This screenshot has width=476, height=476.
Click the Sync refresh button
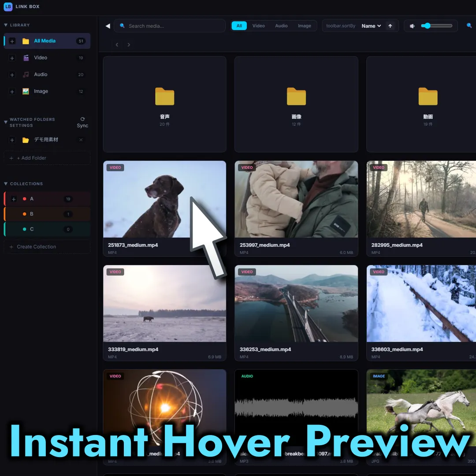[82, 123]
